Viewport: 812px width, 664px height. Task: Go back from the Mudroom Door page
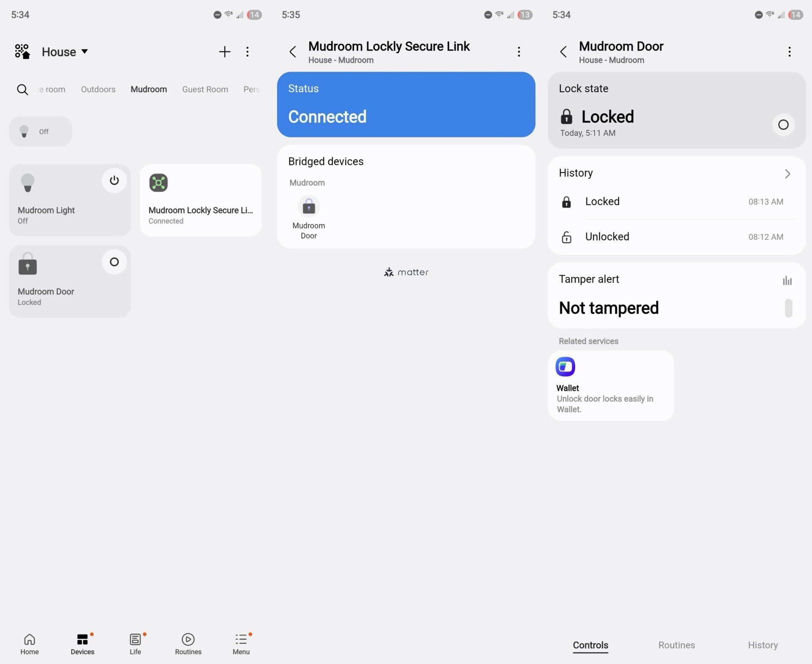tap(563, 52)
